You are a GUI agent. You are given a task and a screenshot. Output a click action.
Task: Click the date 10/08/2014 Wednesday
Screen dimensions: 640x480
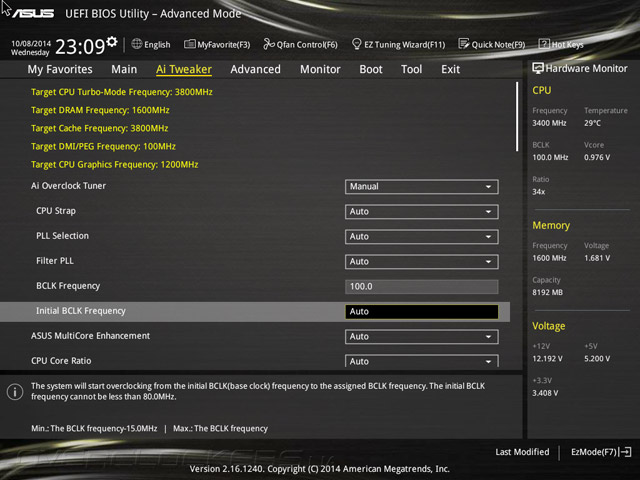pyautogui.click(x=31, y=48)
